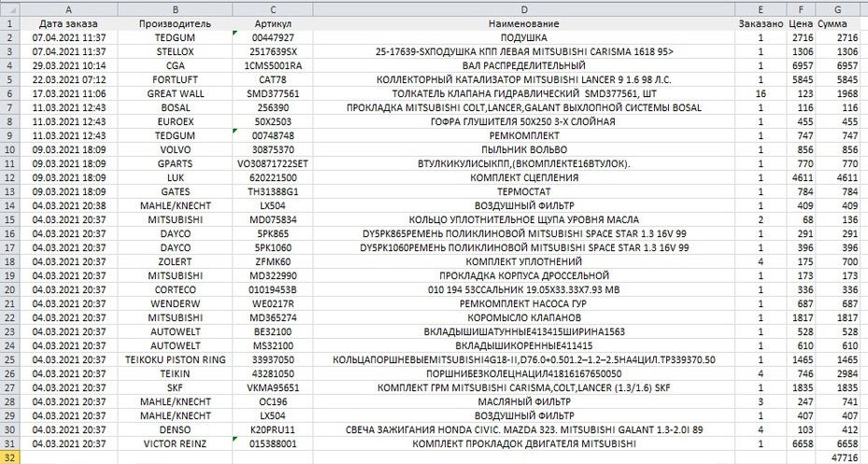Select article cell OC196
This screenshot has width=868, height=464.
coord(273,402)
